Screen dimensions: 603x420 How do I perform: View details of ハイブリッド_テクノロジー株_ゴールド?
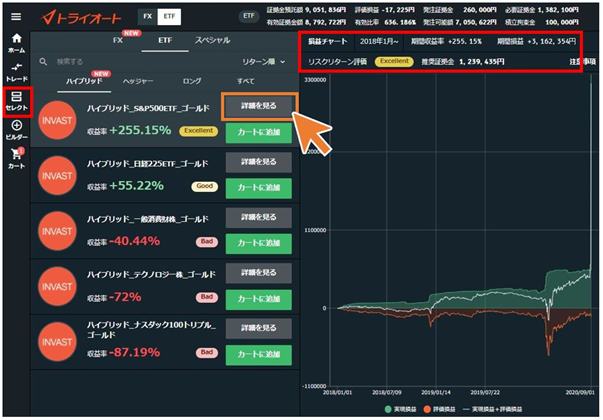[258, 273]
